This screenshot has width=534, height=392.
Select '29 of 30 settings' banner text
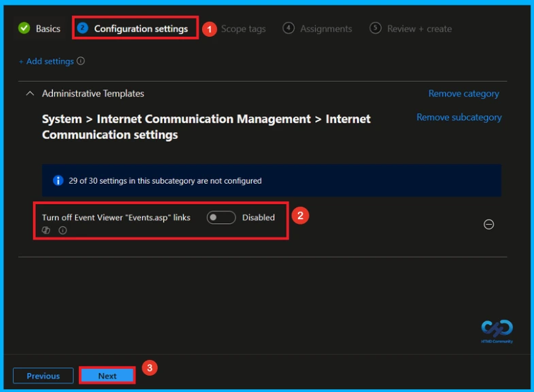tap(165, 180)
